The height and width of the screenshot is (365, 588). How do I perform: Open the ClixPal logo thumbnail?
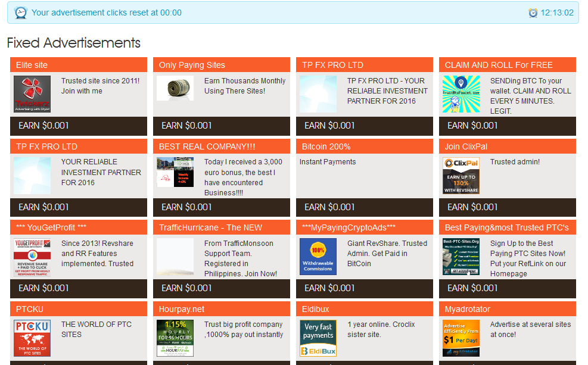click(461, 176)
